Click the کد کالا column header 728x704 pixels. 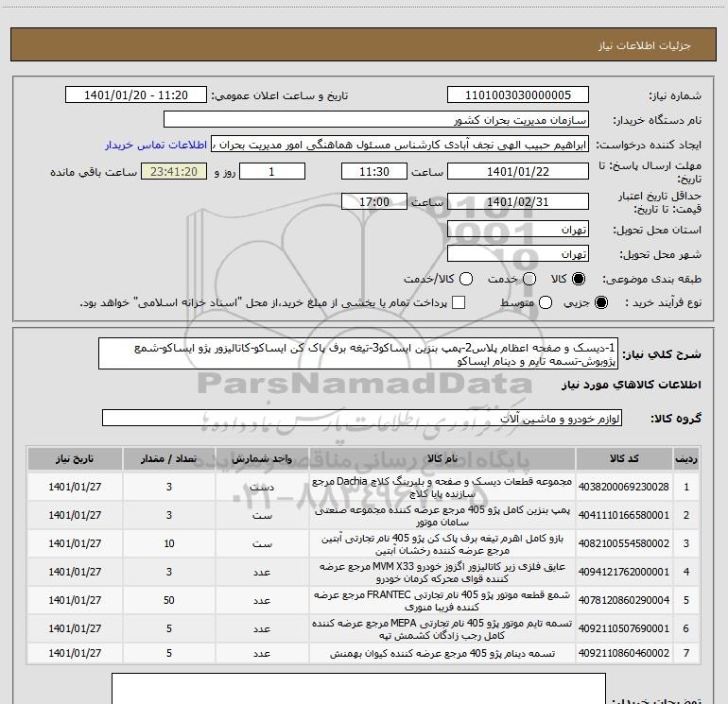click(624, 459)
